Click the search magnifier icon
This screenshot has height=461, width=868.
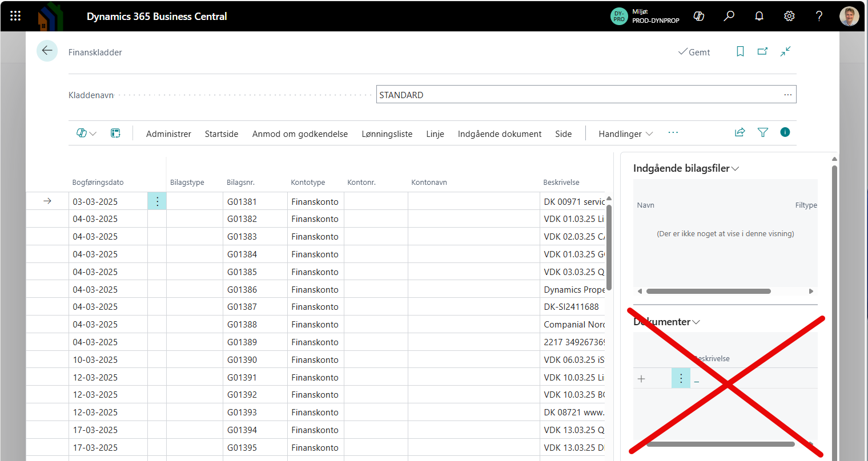[x=729, y=16]
